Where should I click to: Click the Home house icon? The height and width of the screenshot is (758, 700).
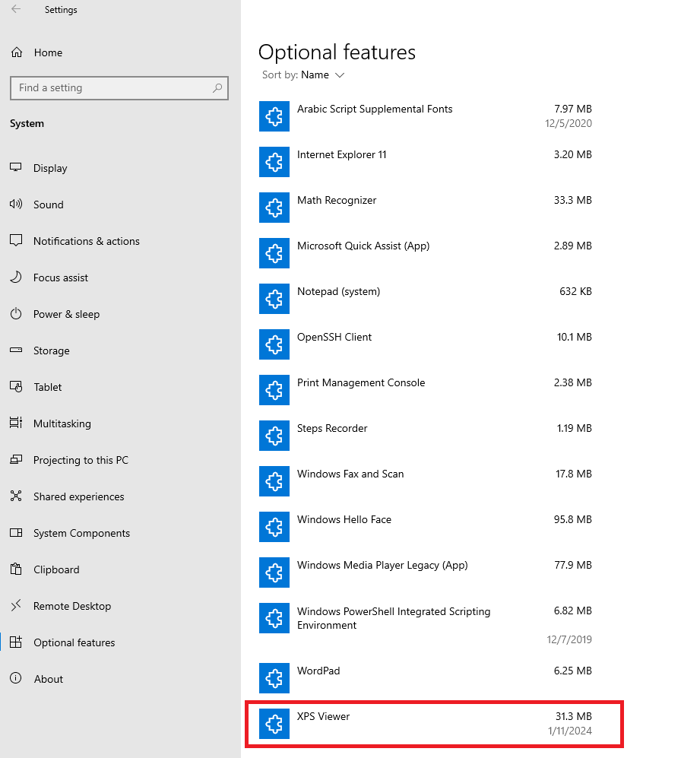pyautogui.click(x=16, y=52)
